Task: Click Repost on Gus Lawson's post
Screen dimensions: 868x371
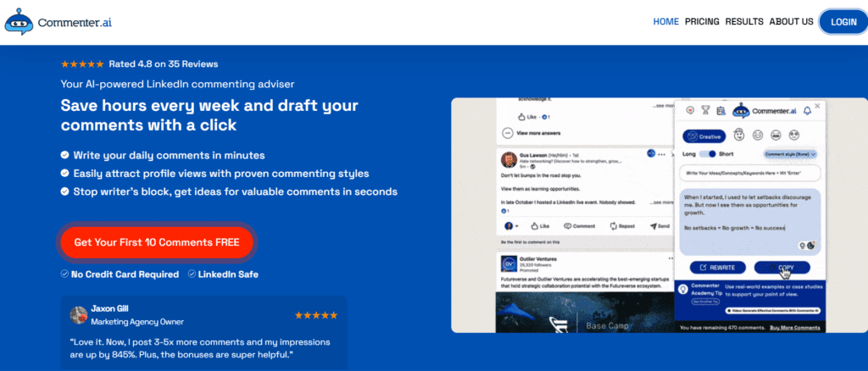Action: [622, 226]
